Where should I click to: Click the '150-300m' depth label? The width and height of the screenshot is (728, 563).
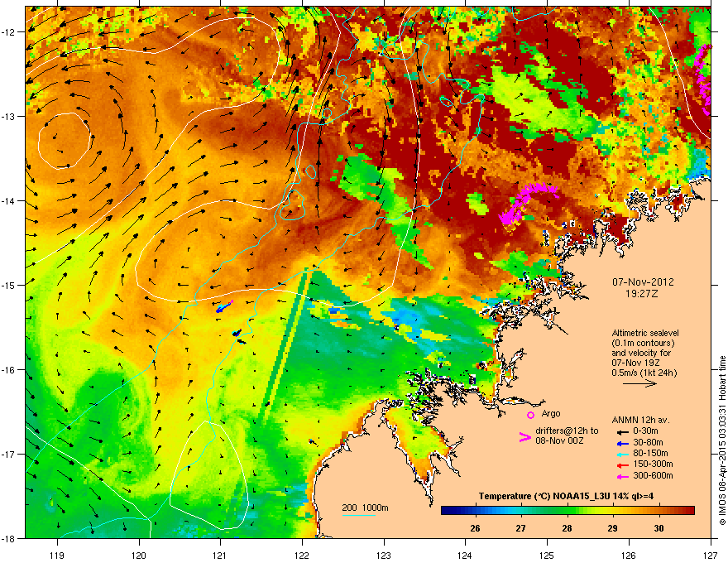point(653,464)
